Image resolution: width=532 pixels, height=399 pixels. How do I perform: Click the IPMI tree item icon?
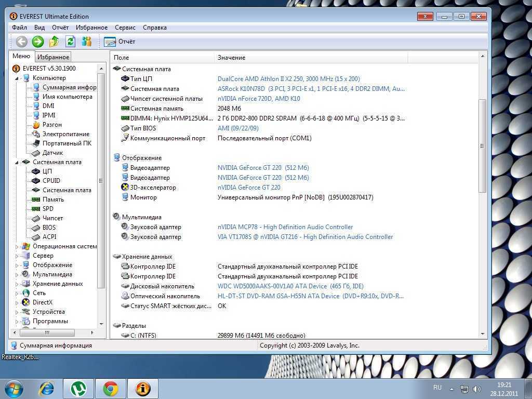point(36,115)
